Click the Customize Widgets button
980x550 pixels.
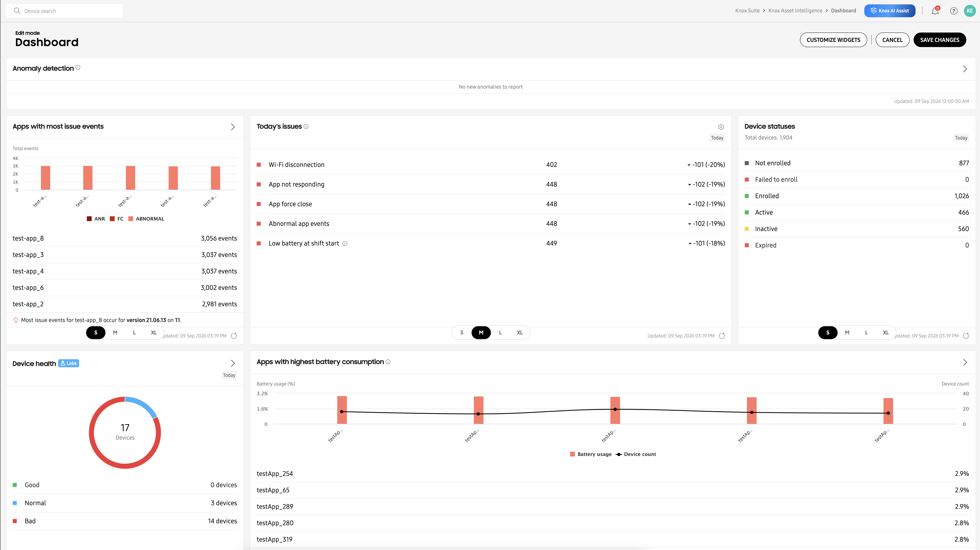[833, 40]
